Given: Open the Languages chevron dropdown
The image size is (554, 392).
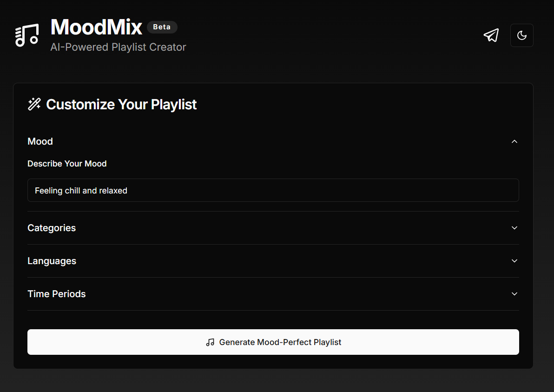Looking at the screenshot, I should click(514, 261).
